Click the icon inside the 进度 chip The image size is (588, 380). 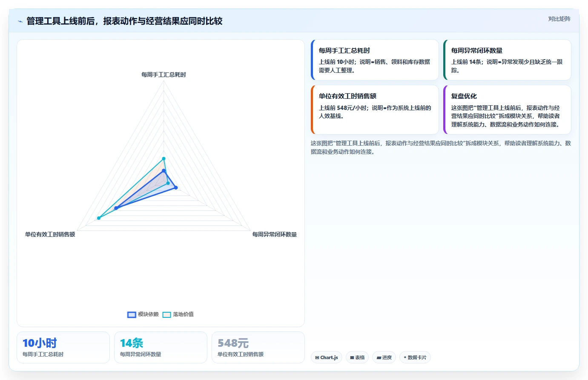pyautogui.click(x=379, y=358)
